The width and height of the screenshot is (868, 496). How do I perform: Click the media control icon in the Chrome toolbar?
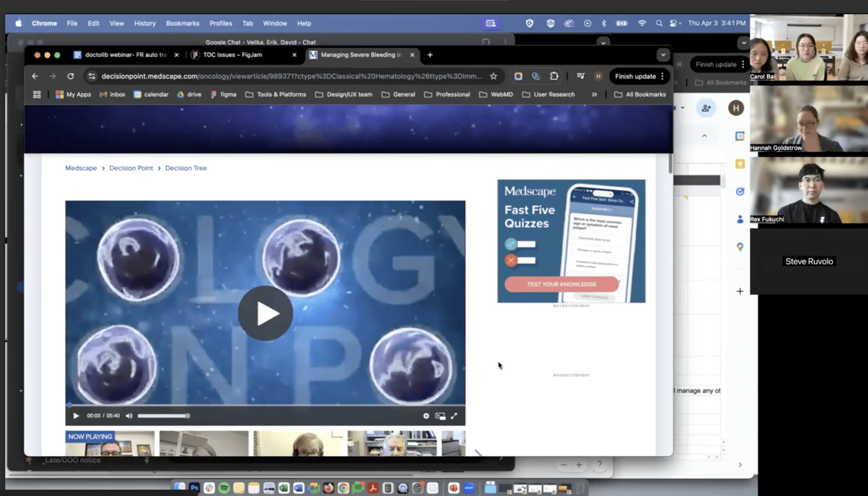[580, 76]
